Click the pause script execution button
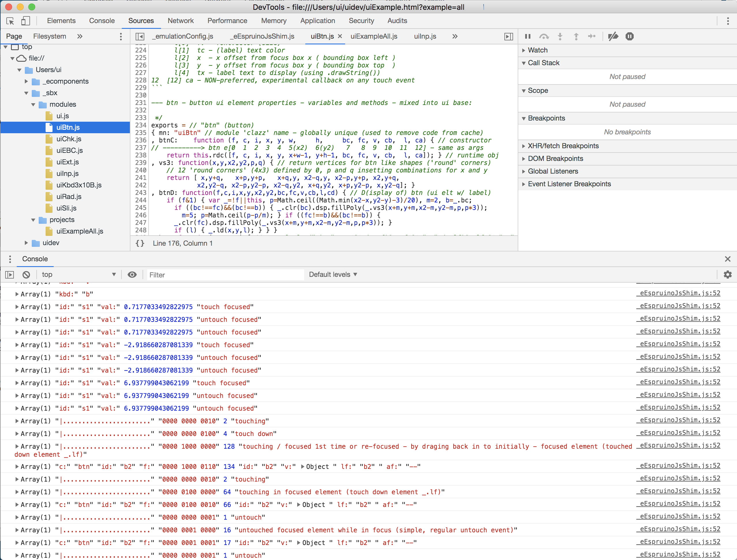Viewport: 737px width, 560px height. [528, 36]
